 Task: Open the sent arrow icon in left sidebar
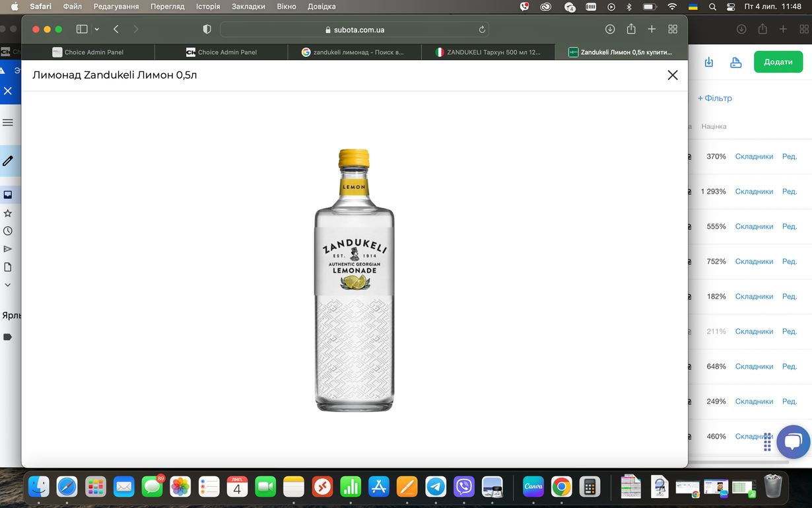tap(8, 249)
